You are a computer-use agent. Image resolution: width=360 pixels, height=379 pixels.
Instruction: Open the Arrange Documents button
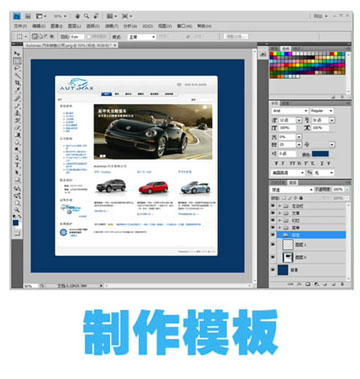(111, 16)
